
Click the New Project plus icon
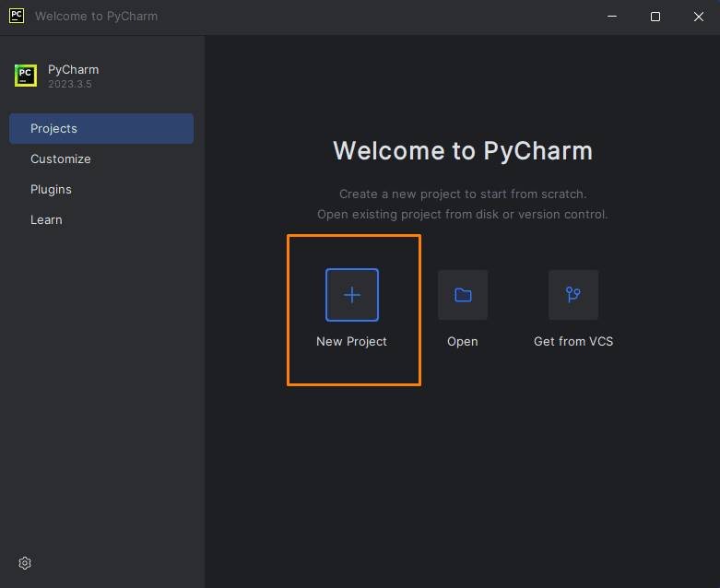pyautogui.click(x=352, y=295)
